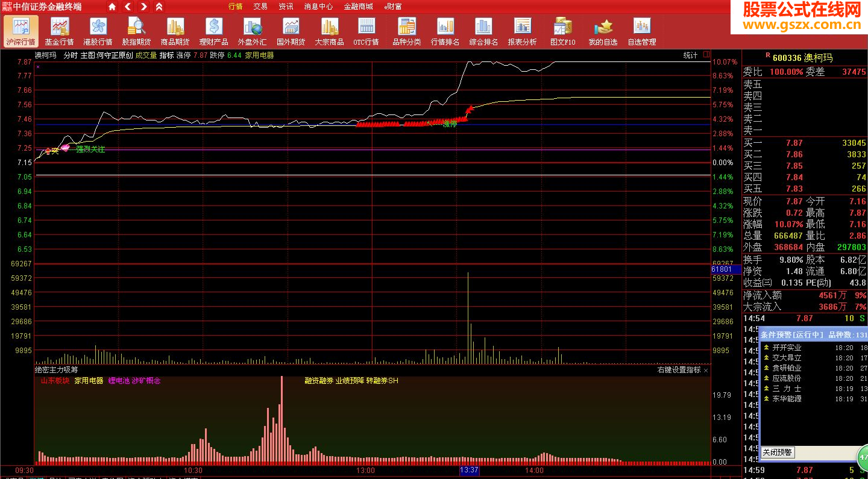Go to home with house icon
868x479 pixels.
(112, 7)
